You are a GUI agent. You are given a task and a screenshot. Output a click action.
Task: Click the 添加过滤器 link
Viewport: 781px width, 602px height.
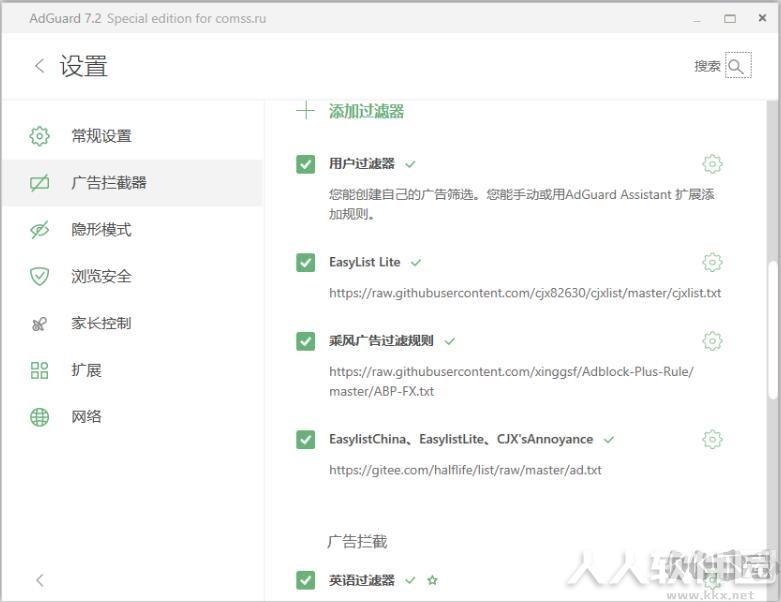tap(366, 111)
